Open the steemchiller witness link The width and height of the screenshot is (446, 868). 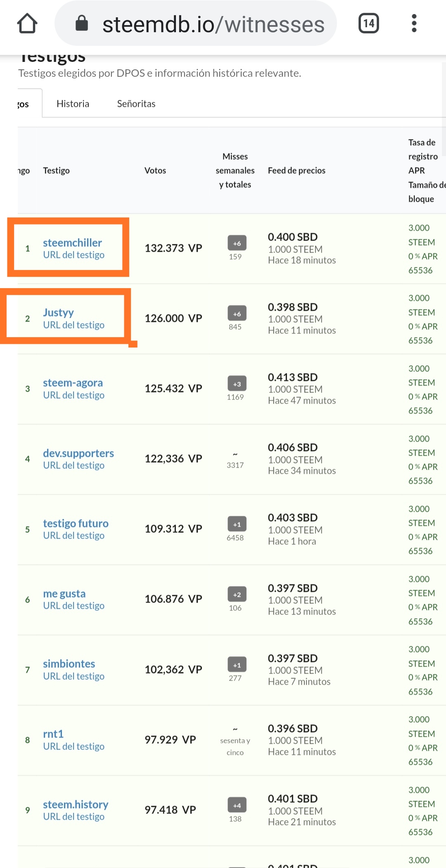coord(72,243)
